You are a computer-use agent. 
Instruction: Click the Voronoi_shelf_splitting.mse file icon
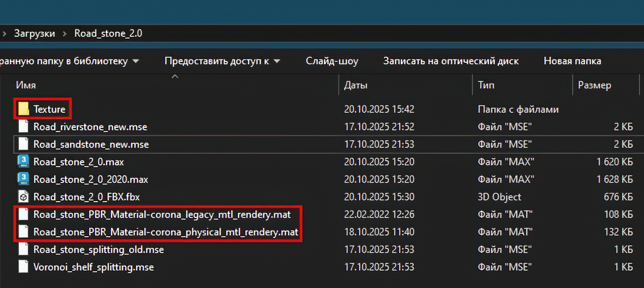point(23,267)
